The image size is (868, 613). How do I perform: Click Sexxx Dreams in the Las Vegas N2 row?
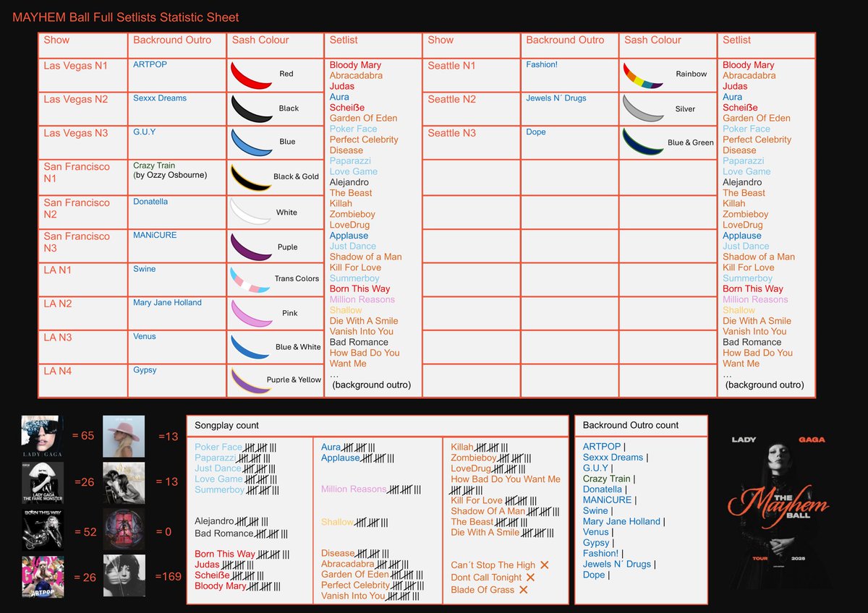(x=160, y=98)
